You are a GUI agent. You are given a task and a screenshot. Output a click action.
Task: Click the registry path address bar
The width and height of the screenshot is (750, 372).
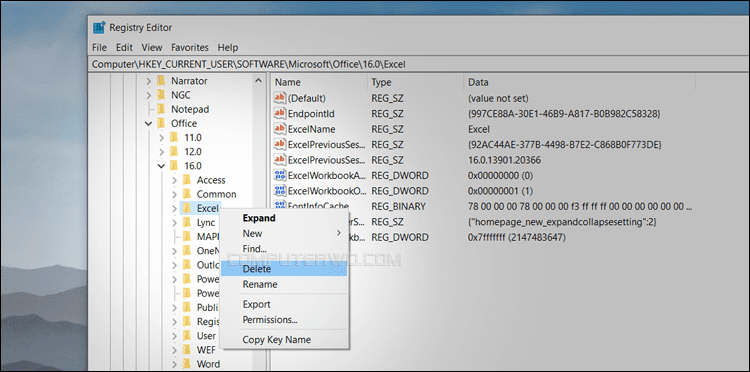(419, 64)
